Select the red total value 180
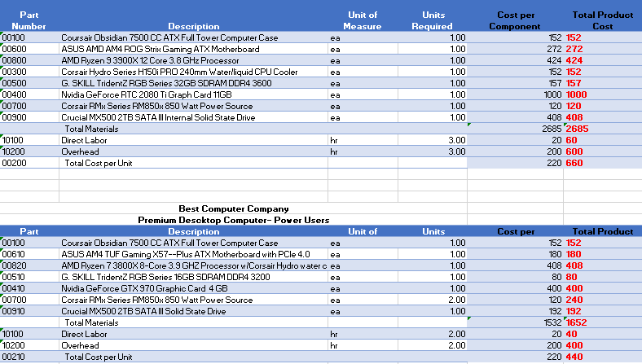Image resolution: width=642 pixels, height=364 pixels. [x=574, y=254]
